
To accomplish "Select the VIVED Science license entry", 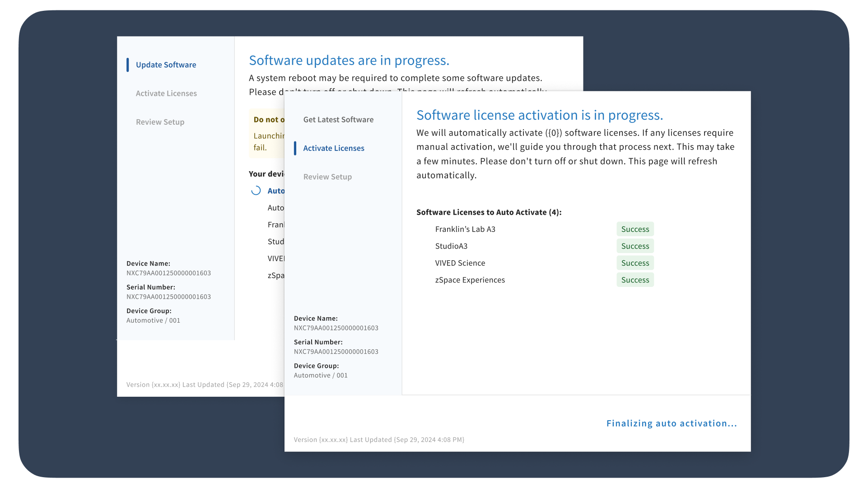I will (x=460, y=263).
